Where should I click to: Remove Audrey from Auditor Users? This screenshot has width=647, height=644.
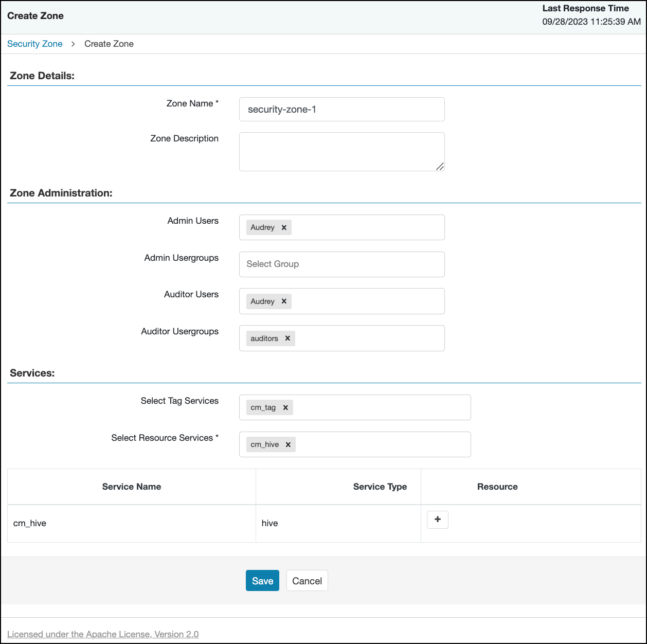284,301
